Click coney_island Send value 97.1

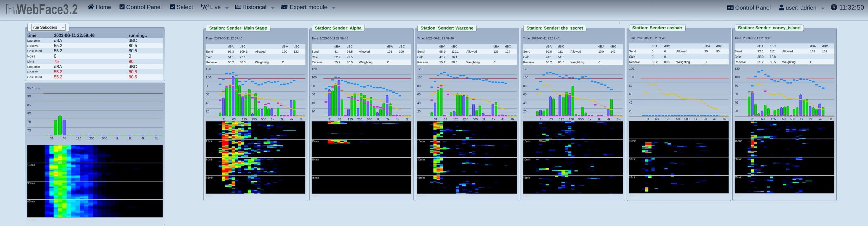pyautogui.click(x=761, y=51)
